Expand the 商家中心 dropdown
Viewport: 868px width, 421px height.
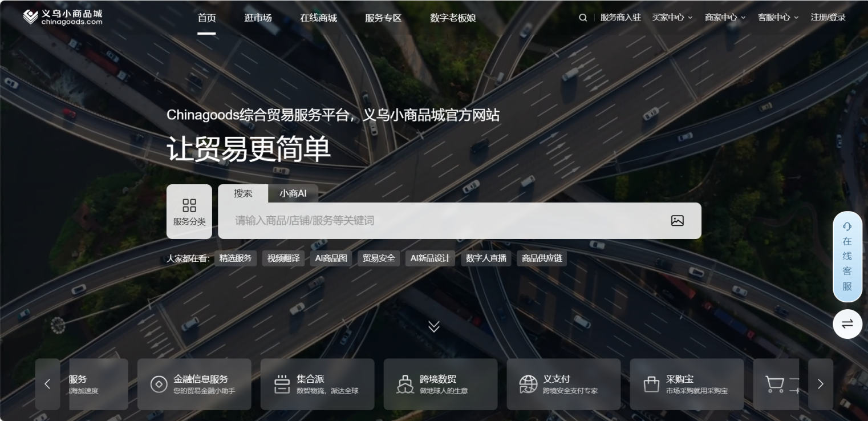click(724, 17)
